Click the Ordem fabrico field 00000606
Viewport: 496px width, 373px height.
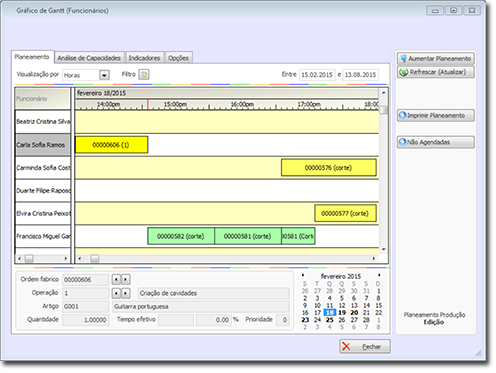coord(86,280)
